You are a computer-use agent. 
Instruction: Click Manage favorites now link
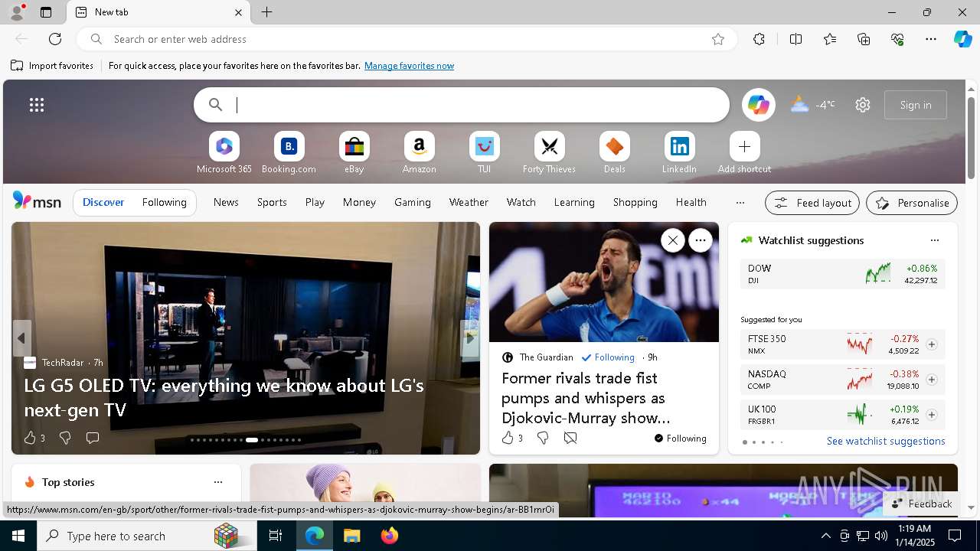click(x=409, y=66)
